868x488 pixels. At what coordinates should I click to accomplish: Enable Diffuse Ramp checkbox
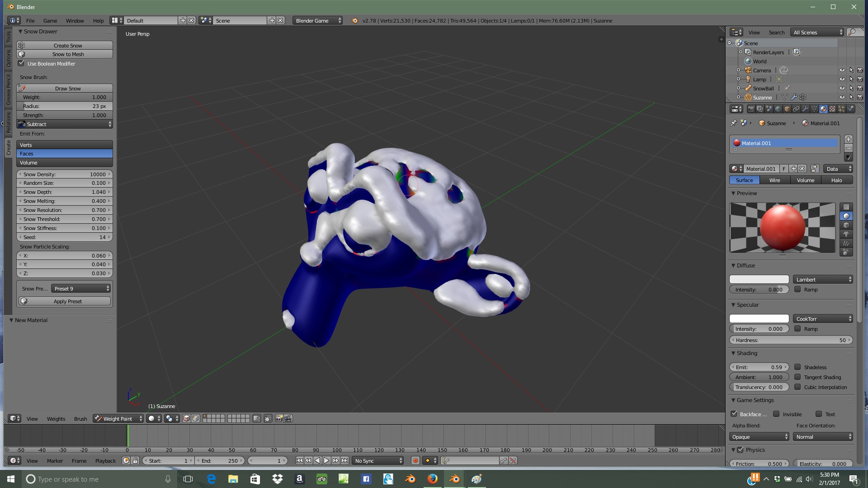coord(797,289)
